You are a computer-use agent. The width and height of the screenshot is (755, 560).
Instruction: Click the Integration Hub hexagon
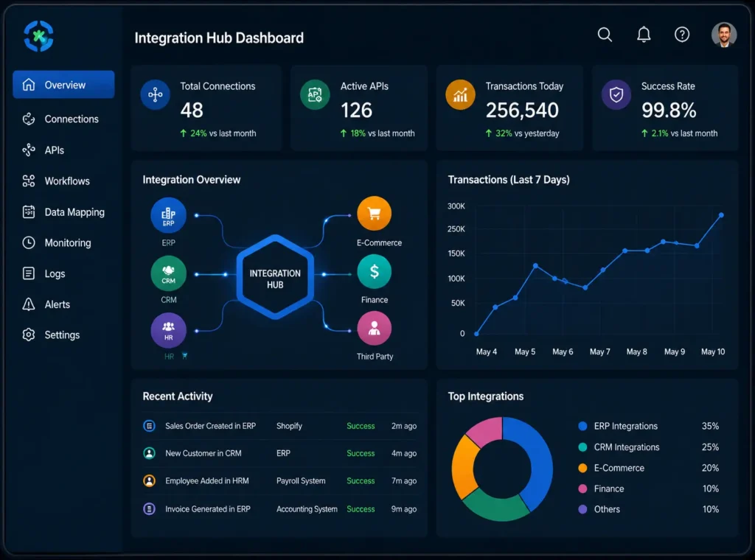tap(275, 277)
